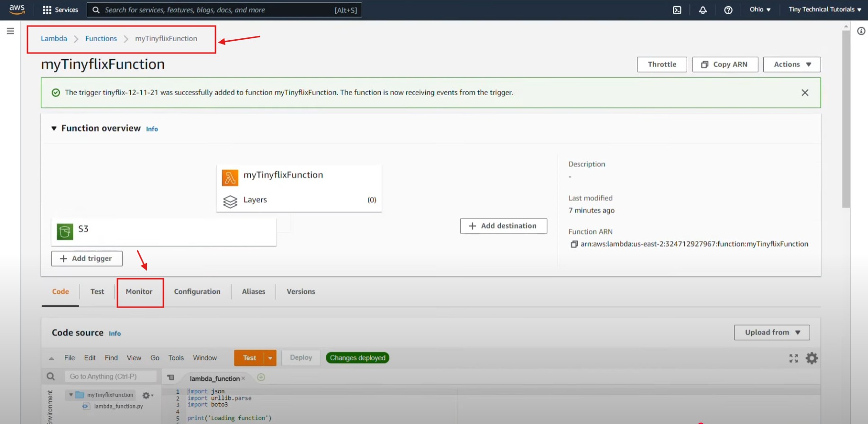Expand the Ohio region selector

click(760, 9)
